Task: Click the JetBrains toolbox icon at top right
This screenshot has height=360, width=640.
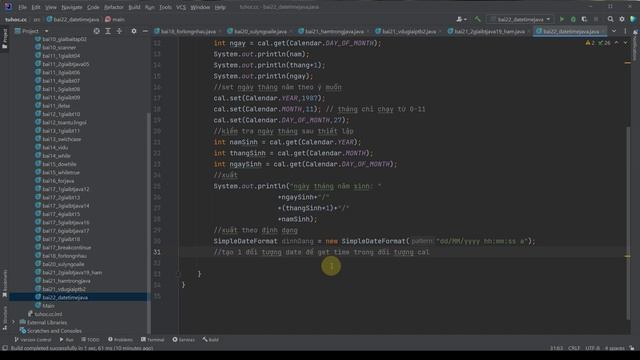Action: coord(633,19)
